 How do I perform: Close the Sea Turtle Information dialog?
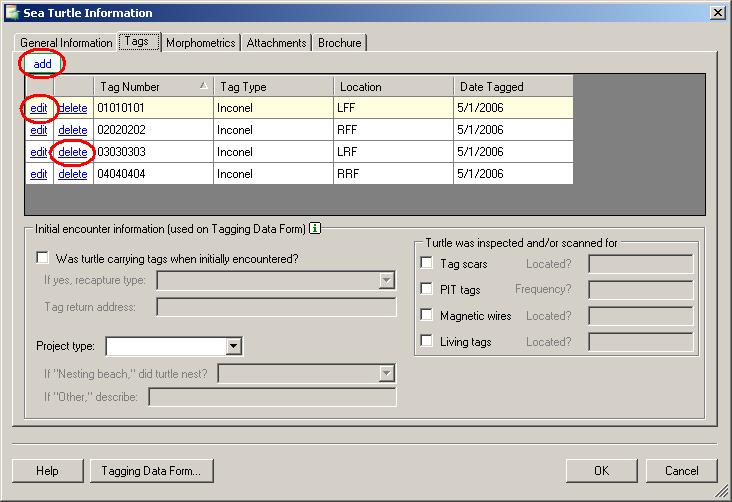tap(716, 13)
